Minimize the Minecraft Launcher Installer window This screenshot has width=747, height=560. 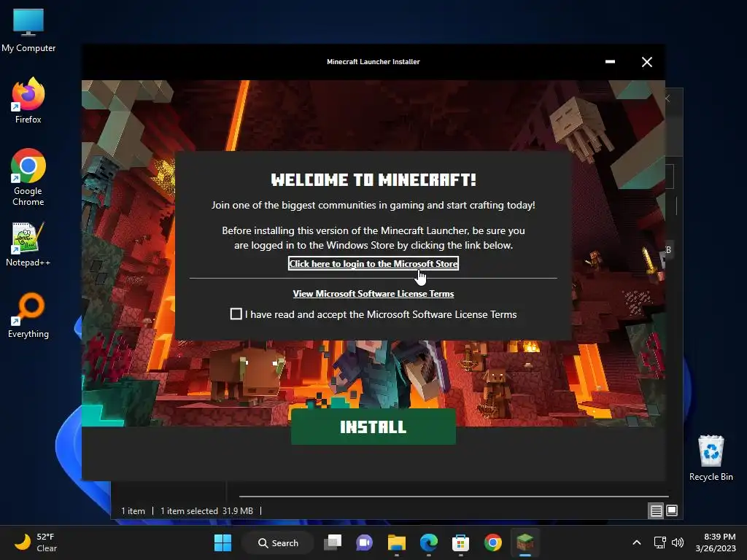tap(610, 62)
